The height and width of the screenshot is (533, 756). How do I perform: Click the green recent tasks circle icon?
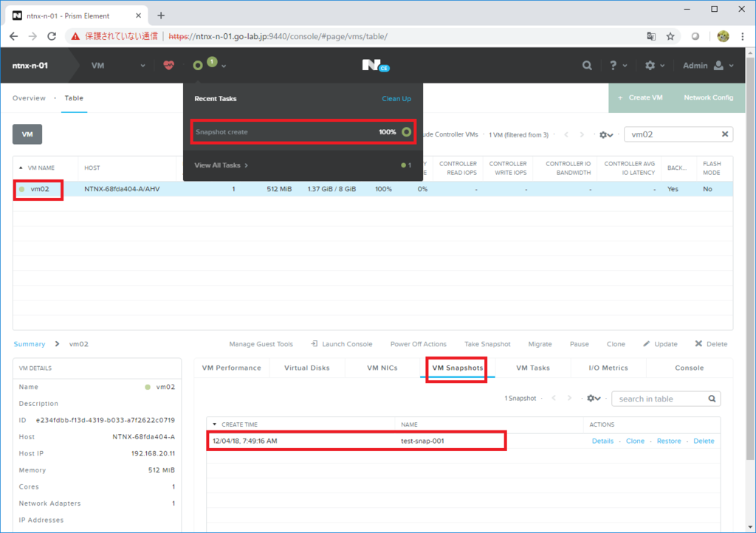[x=197, y=65]
